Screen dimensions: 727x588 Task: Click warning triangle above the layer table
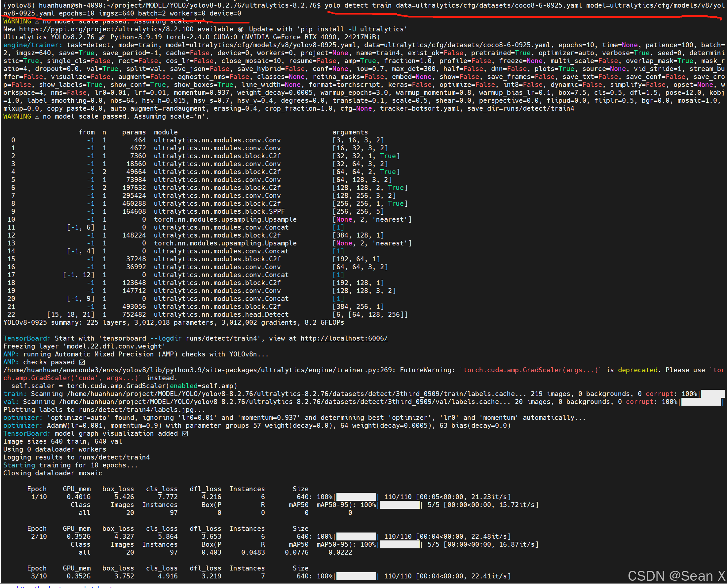coord(37,117)
